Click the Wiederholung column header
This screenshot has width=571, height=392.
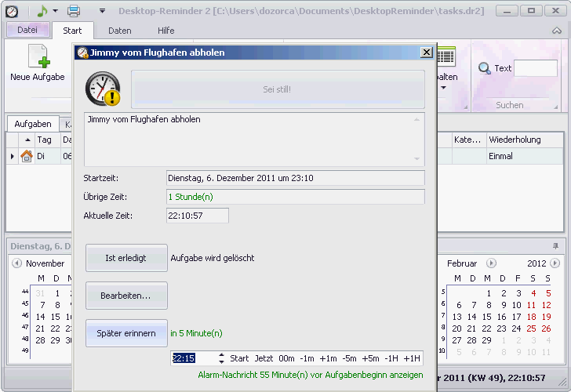click(525, 140)
